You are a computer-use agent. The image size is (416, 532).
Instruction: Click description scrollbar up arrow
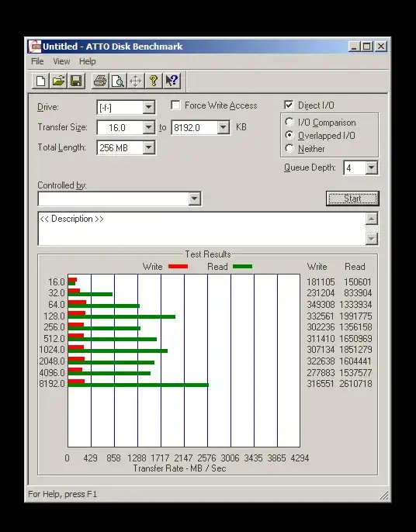(372, 219)
